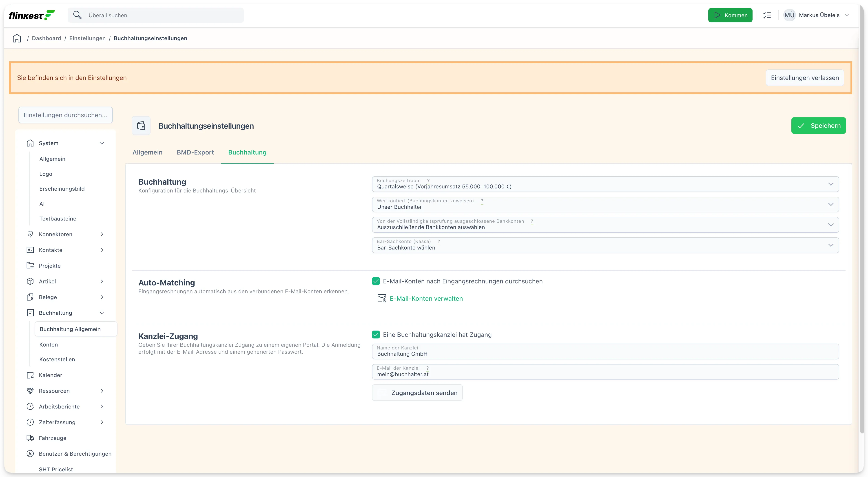Focus the Einstellungen durchsuchen field
This screenshot has height=477, width=868.
click(65, 115)
